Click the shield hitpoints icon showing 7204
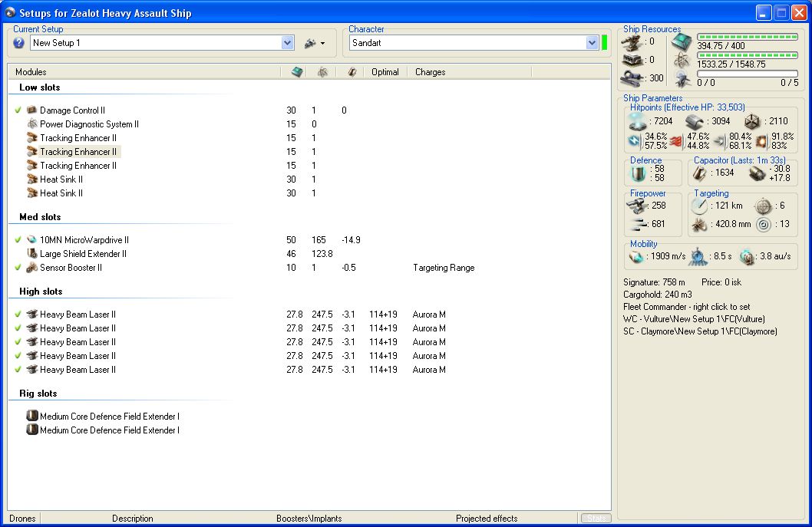Screen dimensions: 812x527 click(x=638, y=122)
